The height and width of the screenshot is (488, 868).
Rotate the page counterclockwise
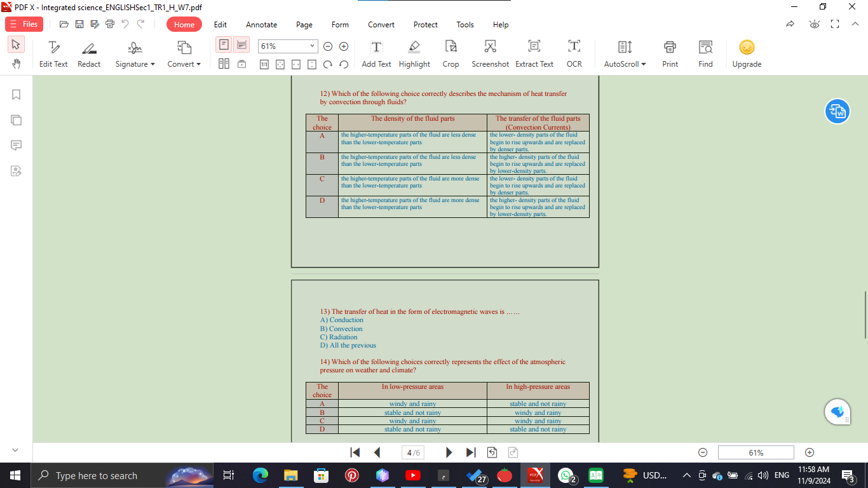pyautogui.click(x=344, y=64)
